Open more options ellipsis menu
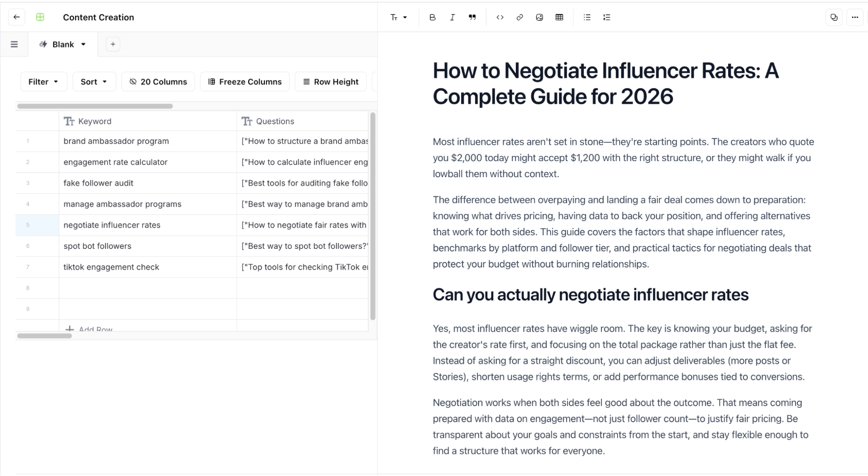Image resolution: width=868 pixels, height=476 pixels. 855,17
